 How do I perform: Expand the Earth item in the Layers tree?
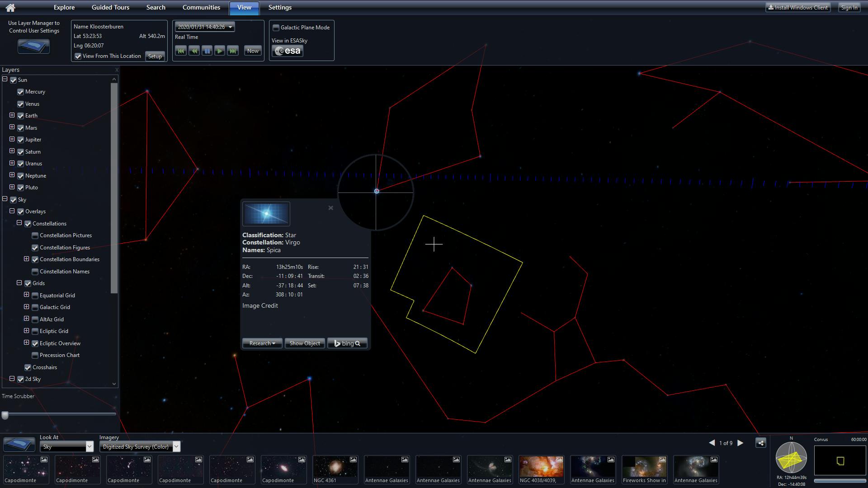12,115
